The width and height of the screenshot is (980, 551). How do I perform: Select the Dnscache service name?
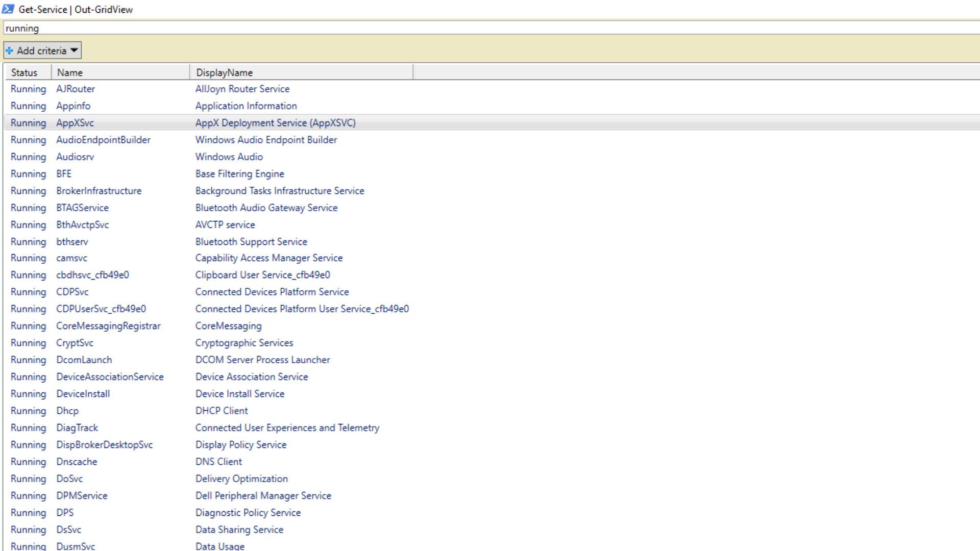tap(77, 462)
